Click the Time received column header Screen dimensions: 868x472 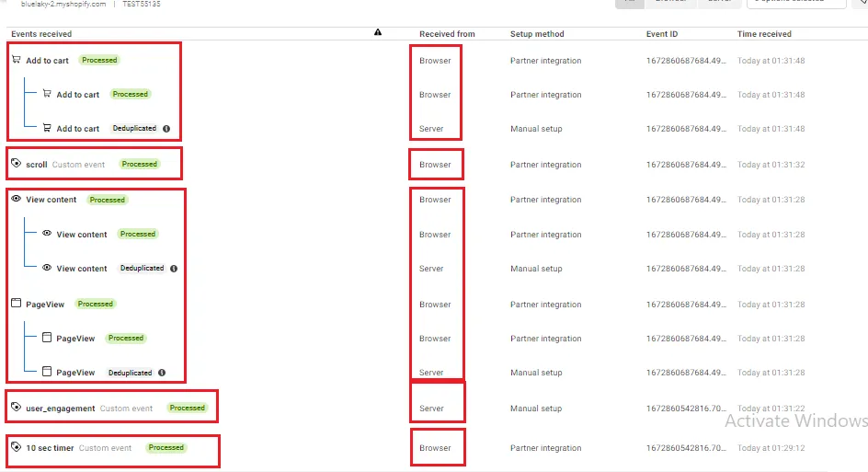point(764,34)
